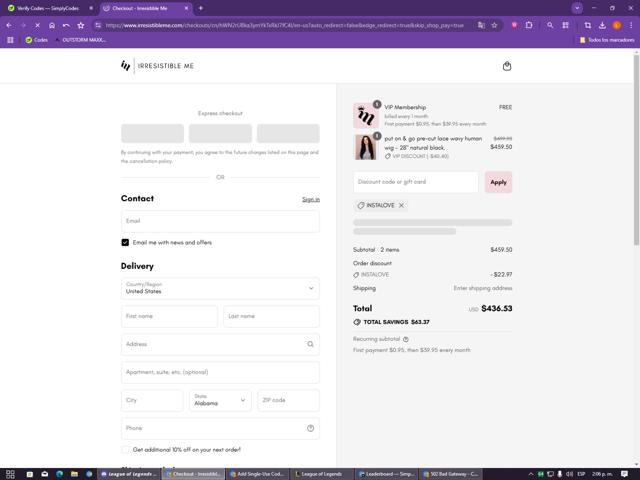640x480 pixels.
Task: Open the shopping bag cart icon
Action: point(507,66)
